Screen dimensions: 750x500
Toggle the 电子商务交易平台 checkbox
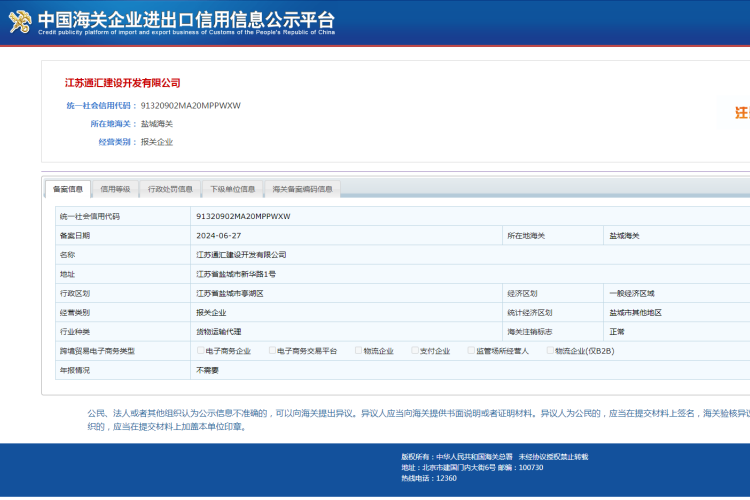pyautogui.click(x=272, y=351)
